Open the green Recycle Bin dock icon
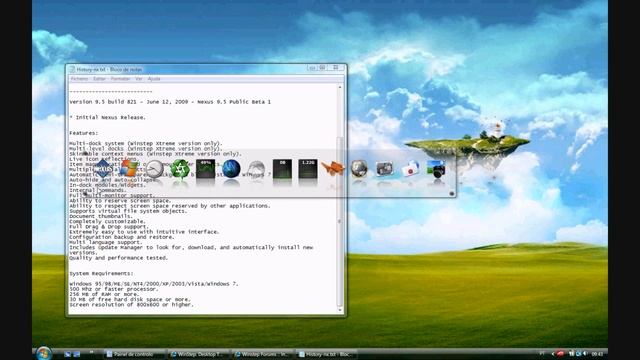This screenshot has height=360, width=640. pos(180,169)
